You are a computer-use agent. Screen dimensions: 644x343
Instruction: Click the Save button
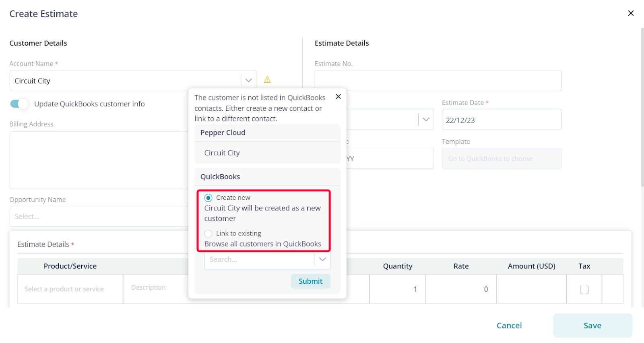click(592, 326)
